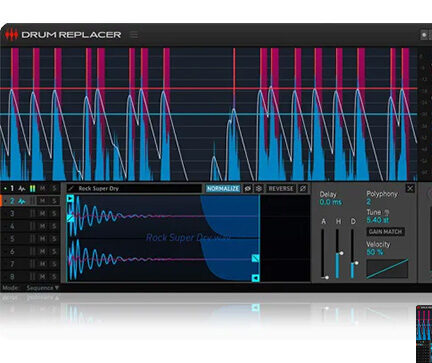This screenshot has width=432, height=363.
Task: Select sample slot 6
Action: point(12,252)
